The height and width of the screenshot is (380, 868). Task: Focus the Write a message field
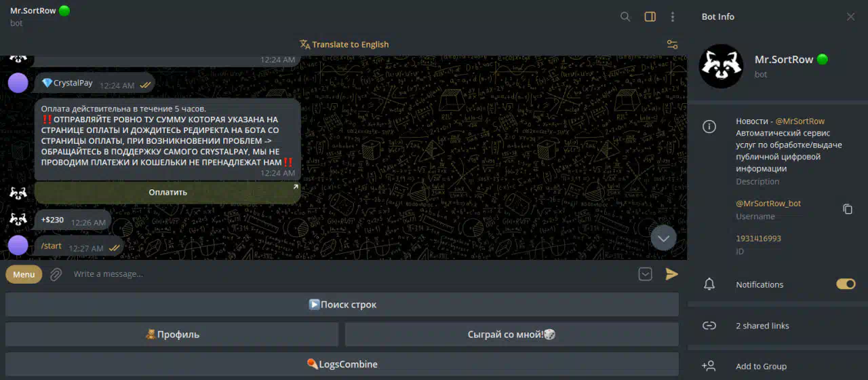(x=339, y=274)
